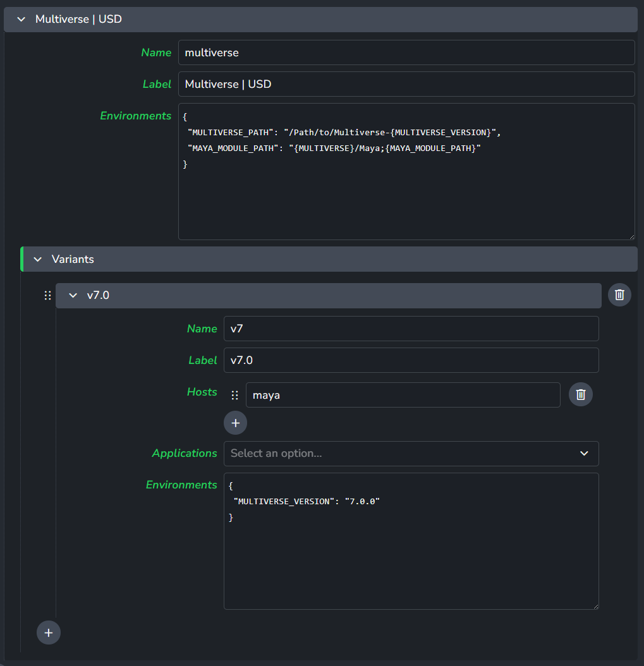Collapse the v7.0 variant chevron
This screenshot has width=644, height=666.
[x=73, y=295]
